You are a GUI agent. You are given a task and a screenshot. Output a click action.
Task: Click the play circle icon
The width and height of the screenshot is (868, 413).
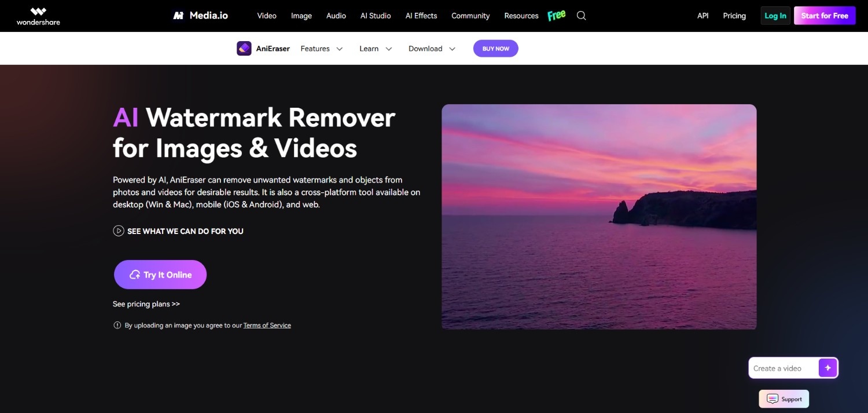pos(119,231)
